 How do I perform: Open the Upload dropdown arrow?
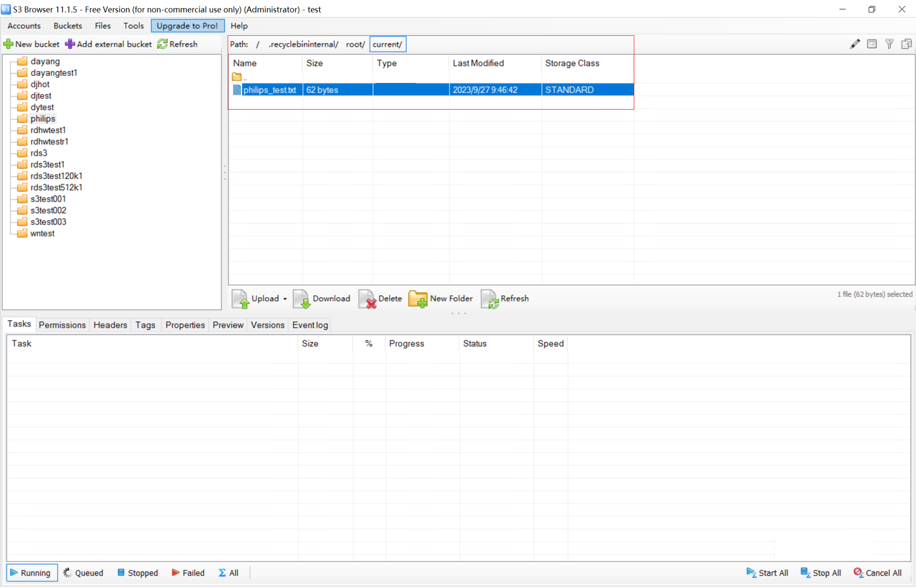[285, 299]
